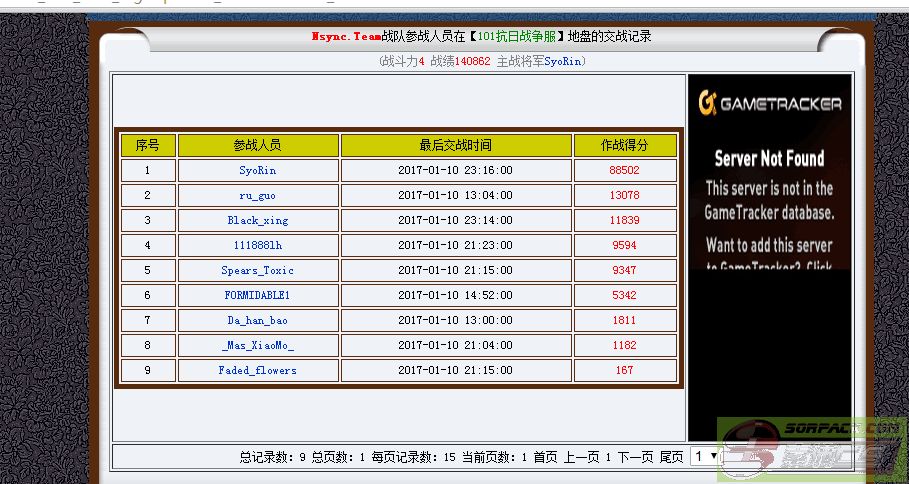Click player 111888lh in the table

(x=258, y=245)
